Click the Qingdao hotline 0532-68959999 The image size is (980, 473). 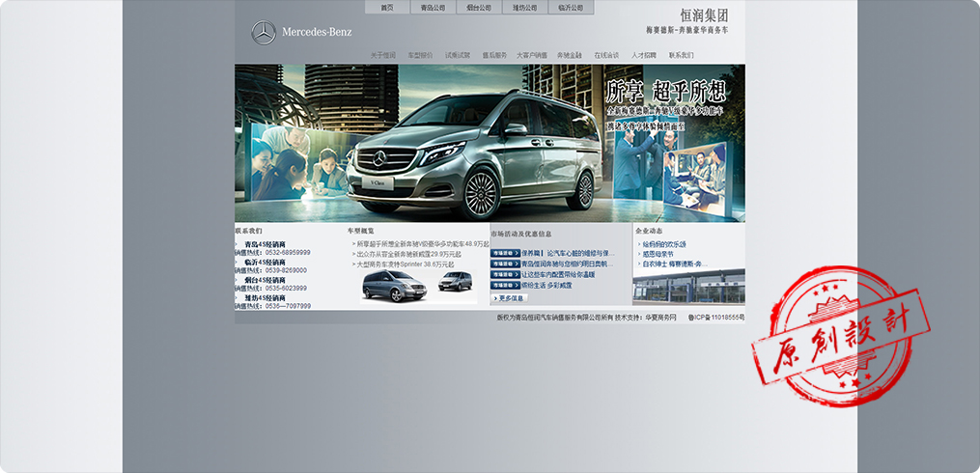288,253
